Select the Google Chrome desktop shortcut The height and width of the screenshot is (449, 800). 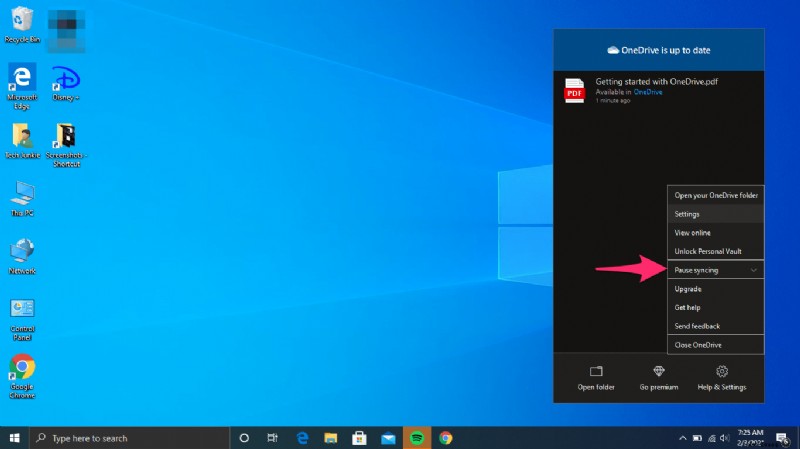[x=22, y=377]
